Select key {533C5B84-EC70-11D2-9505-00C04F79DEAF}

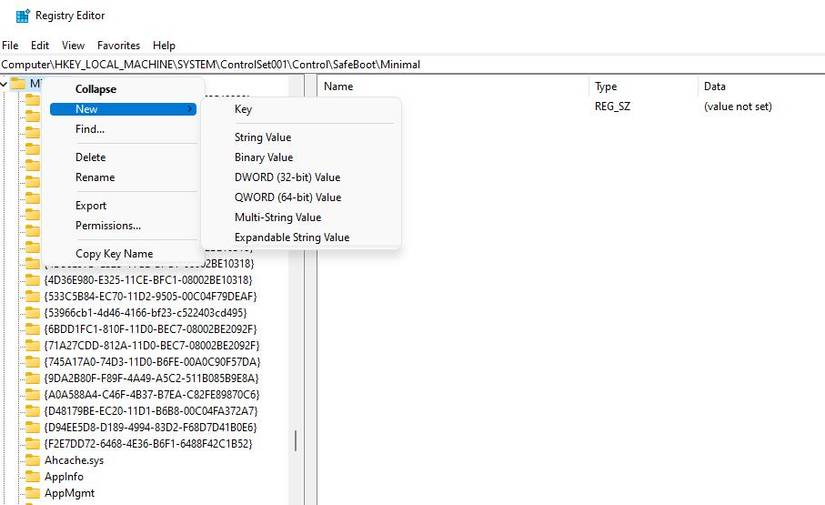pos(150,296)
